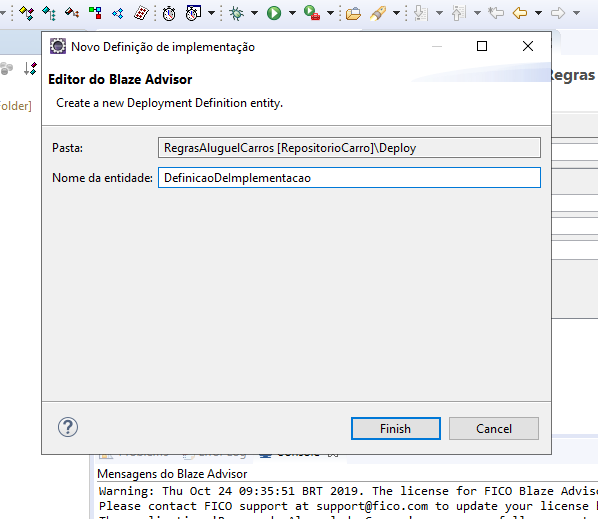The image size is (598, 519).
Task: Click the red grid scorecard toolbar icon
Action: (141, 13)
